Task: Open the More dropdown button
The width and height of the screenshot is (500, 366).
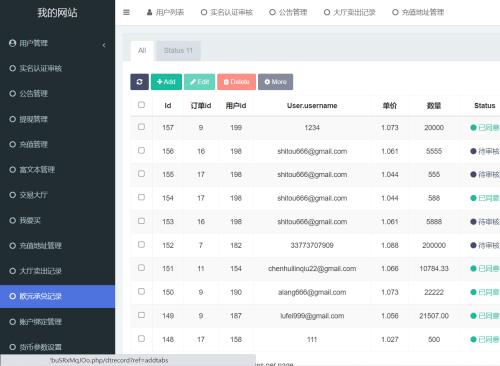Action: click(x=275, y=82)
